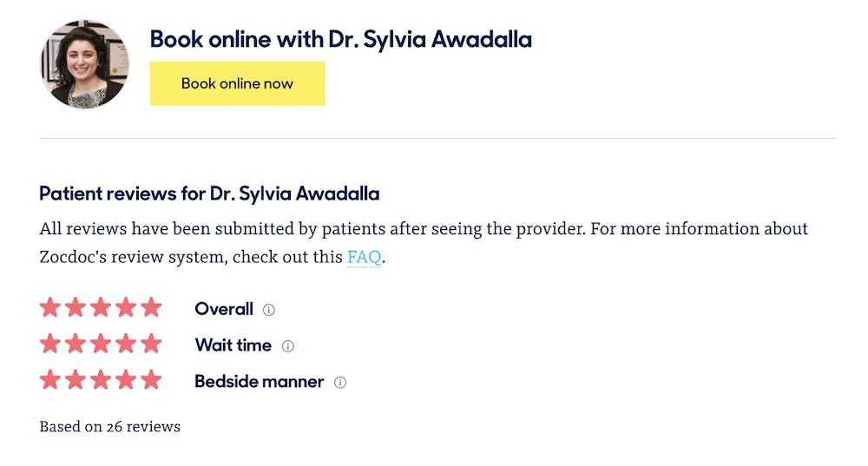Open the FAQ link
This screenshot has height=466, width=868.
(x=365, y=258)
